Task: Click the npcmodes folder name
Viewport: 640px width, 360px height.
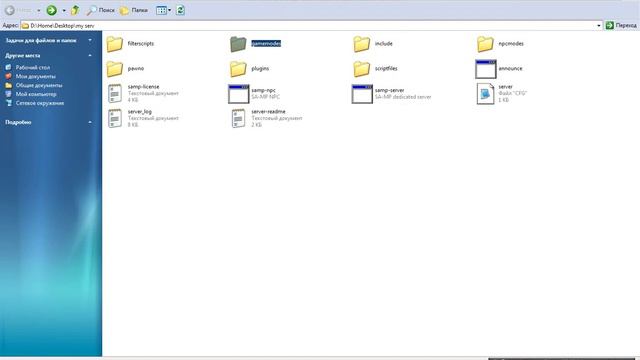Action: [511, 43]
